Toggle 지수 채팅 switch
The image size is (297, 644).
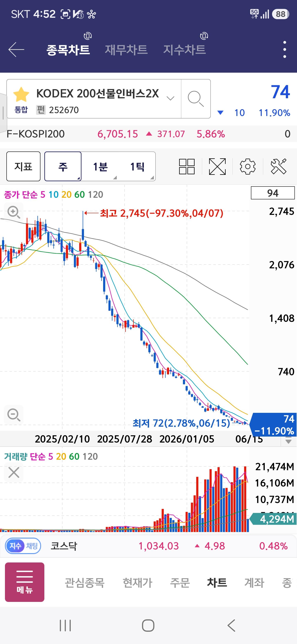(23, 546)
